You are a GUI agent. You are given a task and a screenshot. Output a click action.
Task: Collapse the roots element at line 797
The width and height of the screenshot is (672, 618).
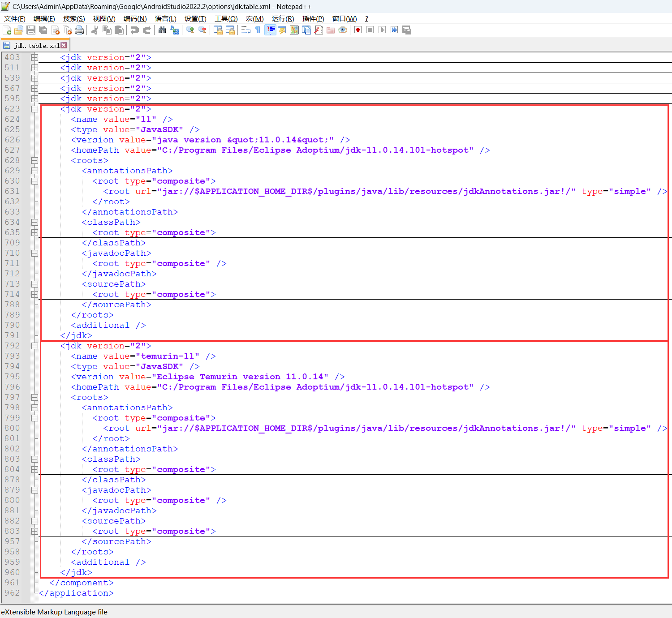point(35,397)
